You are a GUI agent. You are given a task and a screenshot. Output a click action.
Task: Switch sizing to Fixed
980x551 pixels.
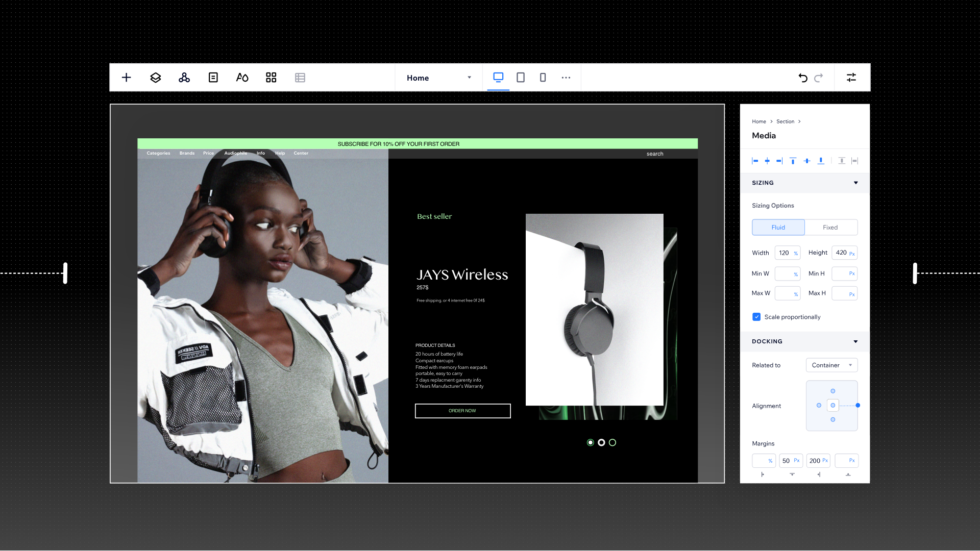click(x=831, y=227)
